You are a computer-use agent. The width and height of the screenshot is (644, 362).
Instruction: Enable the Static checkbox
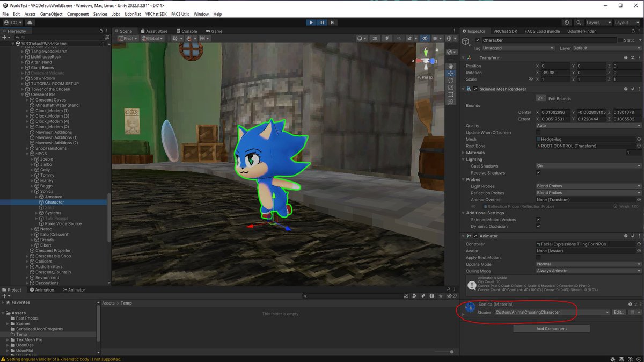pos(620,40)
